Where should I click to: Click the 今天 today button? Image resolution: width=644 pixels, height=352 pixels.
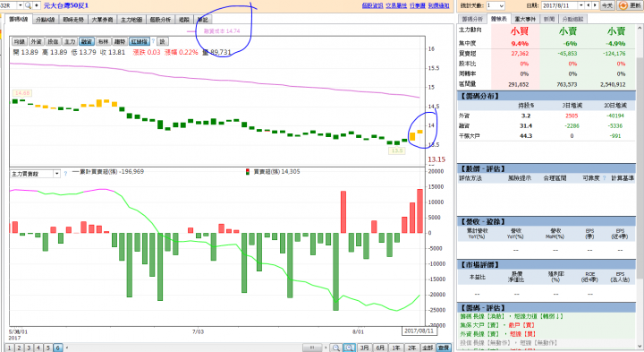607,5
